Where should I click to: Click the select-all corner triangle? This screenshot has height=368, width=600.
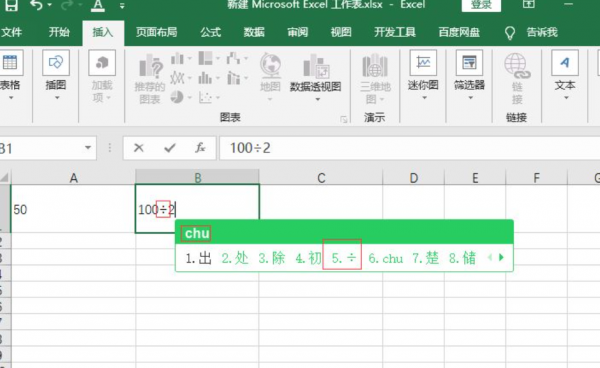pyautogui.click(x=5, y=177)
